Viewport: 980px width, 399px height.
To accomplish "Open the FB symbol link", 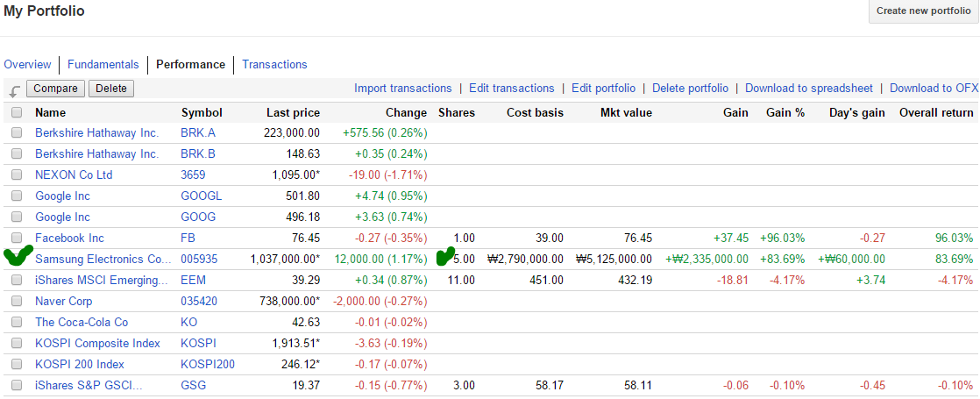I will click(188, 239).
